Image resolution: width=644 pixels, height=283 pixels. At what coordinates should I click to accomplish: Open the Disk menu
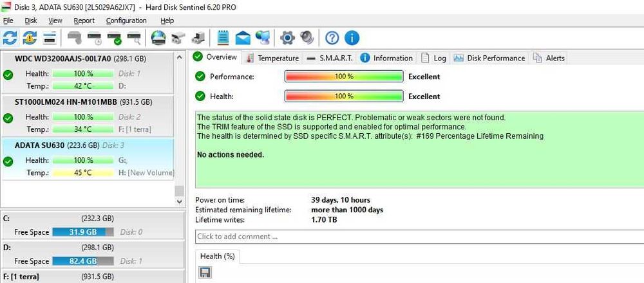point(31,21)
